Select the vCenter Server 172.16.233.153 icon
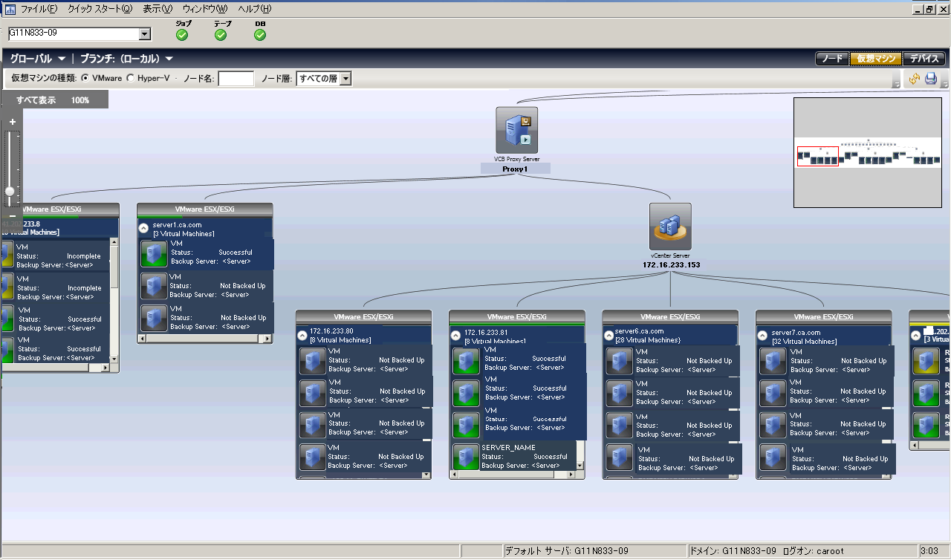951x560 pixels. [x=670, y=227]
